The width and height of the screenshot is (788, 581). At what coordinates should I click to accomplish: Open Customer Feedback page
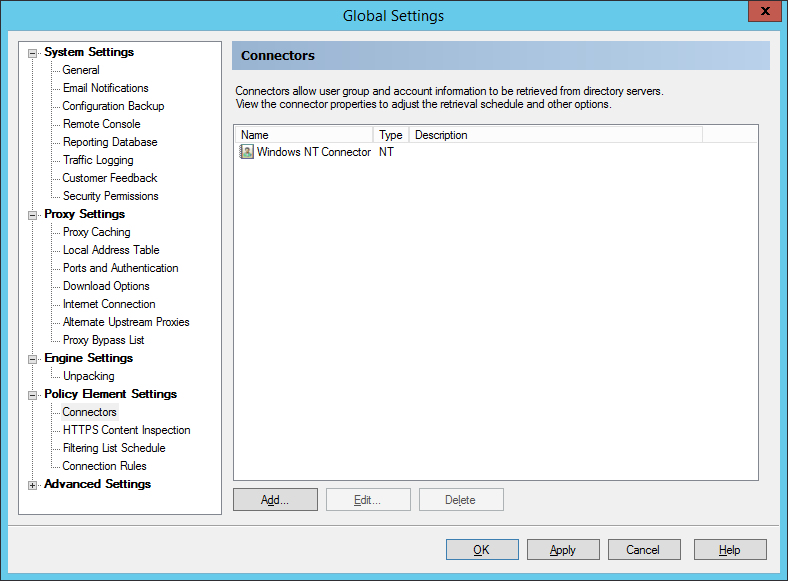[110, 178]
